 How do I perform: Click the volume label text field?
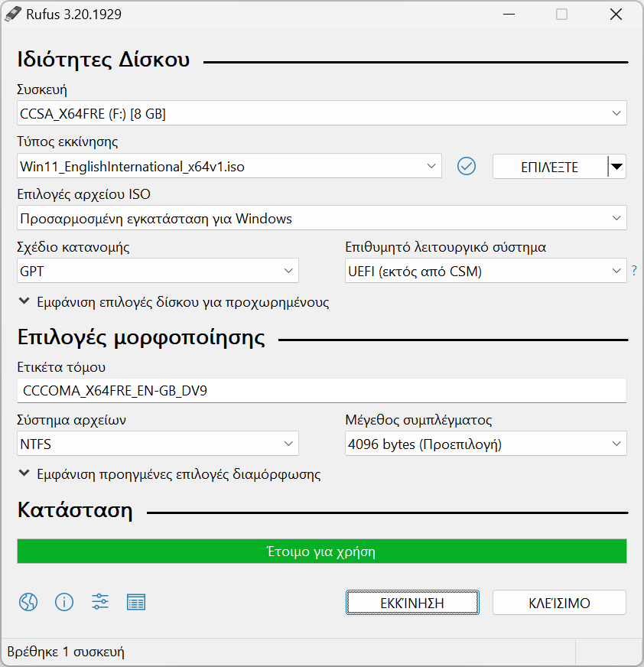[321, 391]
